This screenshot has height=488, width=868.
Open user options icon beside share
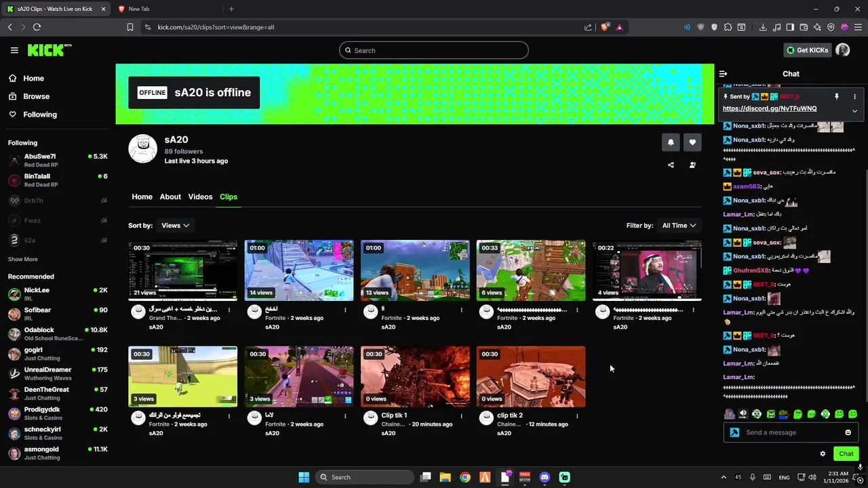(x=692, y=165)
